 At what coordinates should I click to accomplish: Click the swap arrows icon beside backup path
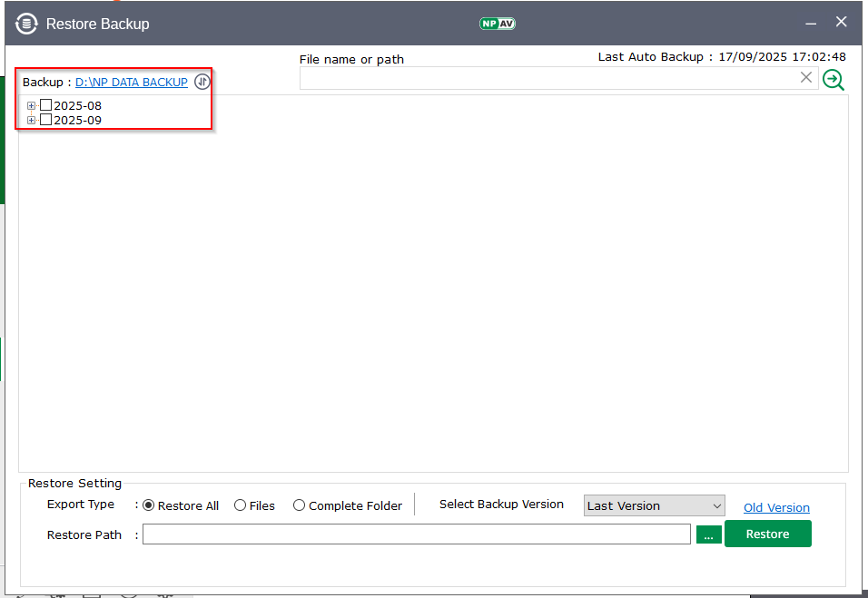202,82
